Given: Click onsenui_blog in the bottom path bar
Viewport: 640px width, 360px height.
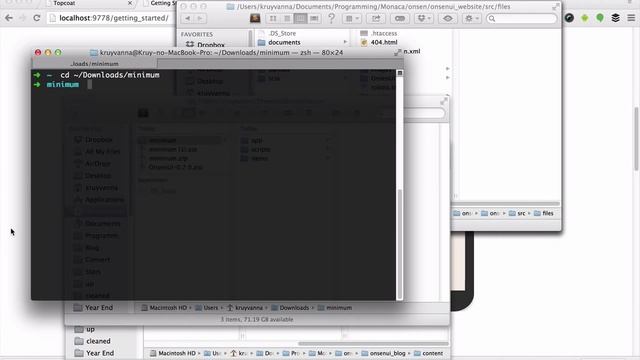Looking at the screenshot, I should (383, 353).
